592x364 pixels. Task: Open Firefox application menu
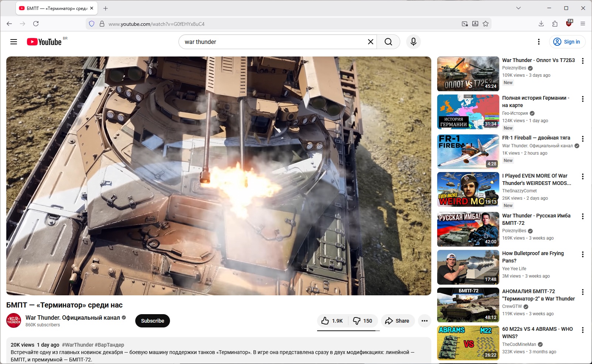(x=582, y=24)
